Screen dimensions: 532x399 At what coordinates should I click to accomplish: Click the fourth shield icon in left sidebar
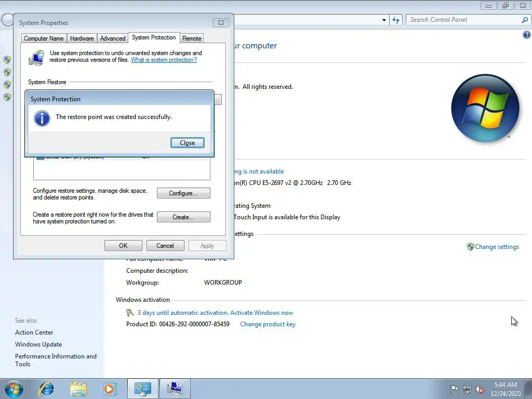[x=7, y=97]
